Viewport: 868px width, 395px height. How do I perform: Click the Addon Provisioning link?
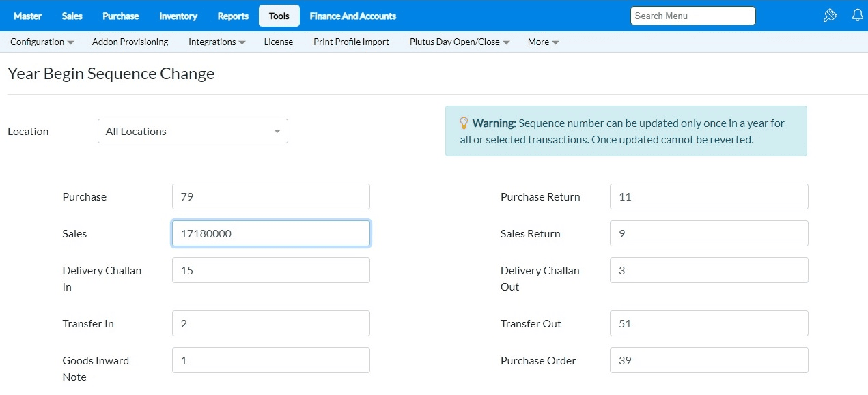point(130,42)
